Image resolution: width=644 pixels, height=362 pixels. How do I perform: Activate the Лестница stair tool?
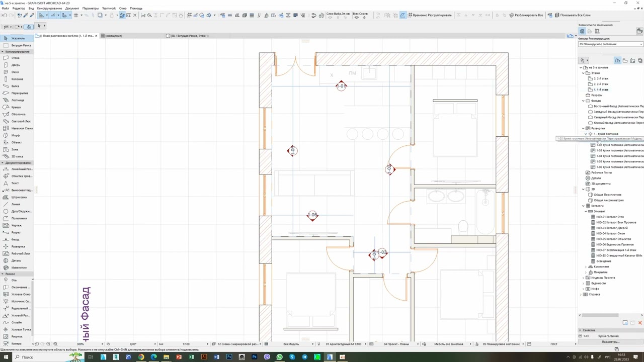17,100
